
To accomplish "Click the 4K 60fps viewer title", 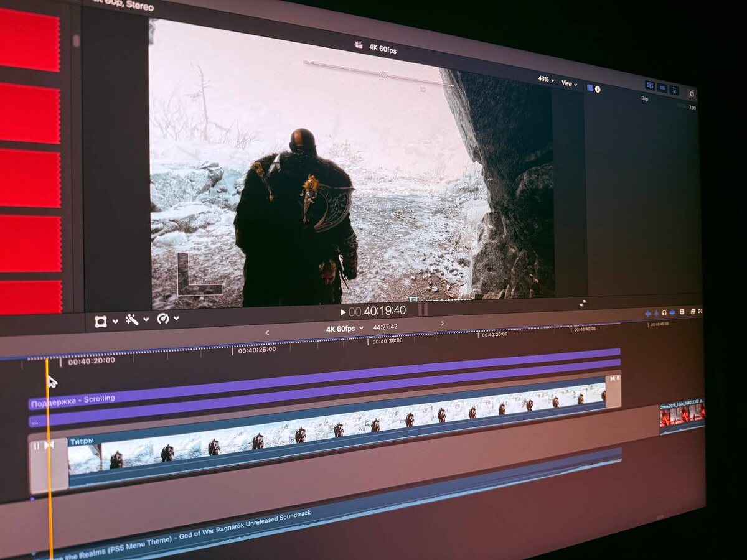I will (383, 48).
